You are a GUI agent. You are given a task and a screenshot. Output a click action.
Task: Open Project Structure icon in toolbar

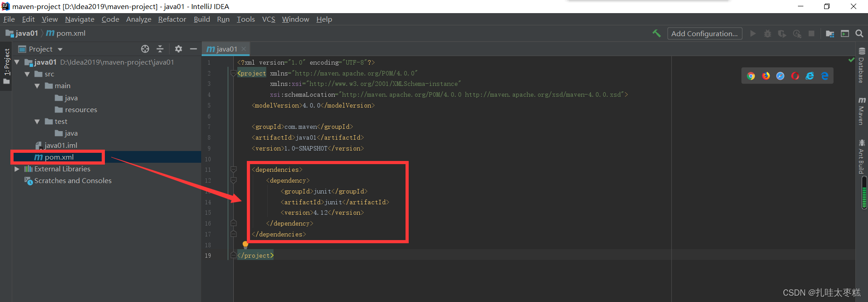pos(830,33)
